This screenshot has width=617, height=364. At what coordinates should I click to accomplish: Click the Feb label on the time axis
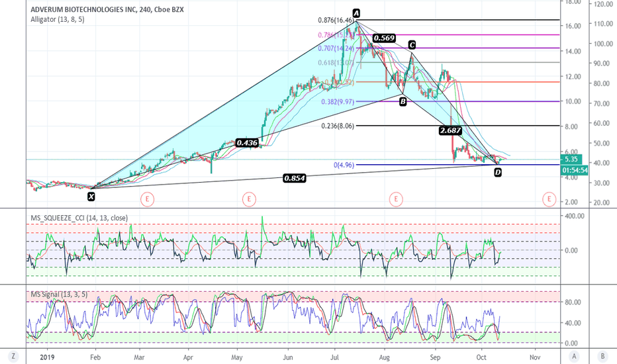(95, 357)
